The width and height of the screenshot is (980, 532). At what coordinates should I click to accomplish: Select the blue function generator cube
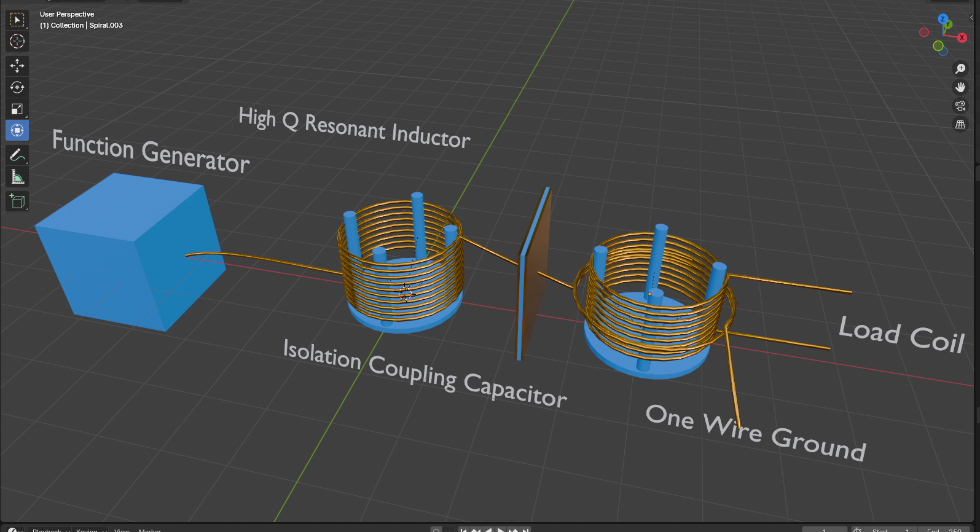point(131,252)
